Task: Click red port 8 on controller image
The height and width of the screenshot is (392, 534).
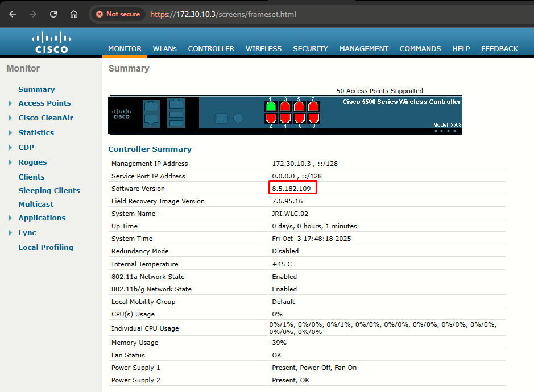Action: pos(314,118)
